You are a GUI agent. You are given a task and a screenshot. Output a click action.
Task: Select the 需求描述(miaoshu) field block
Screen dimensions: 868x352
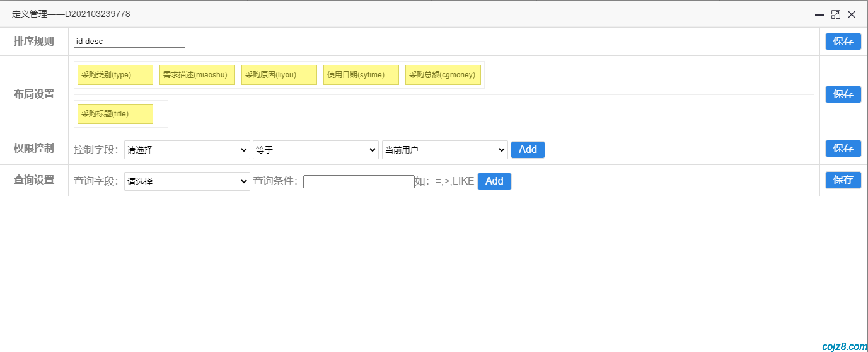tap(197, 75)
